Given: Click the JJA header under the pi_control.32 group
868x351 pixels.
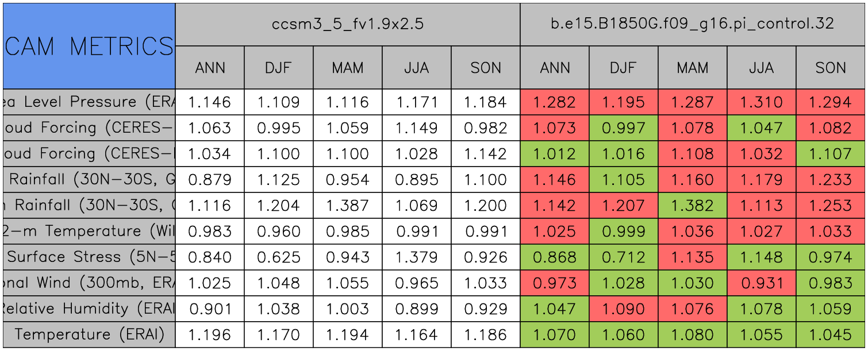Looking at the screenshot, I should (x=761, y=68).
